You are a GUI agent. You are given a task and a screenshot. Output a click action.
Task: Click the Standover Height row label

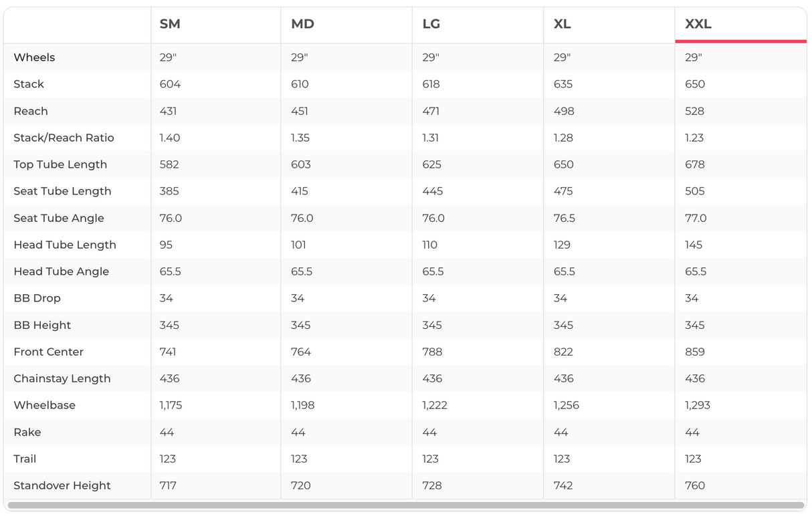[x=62, y=485]
